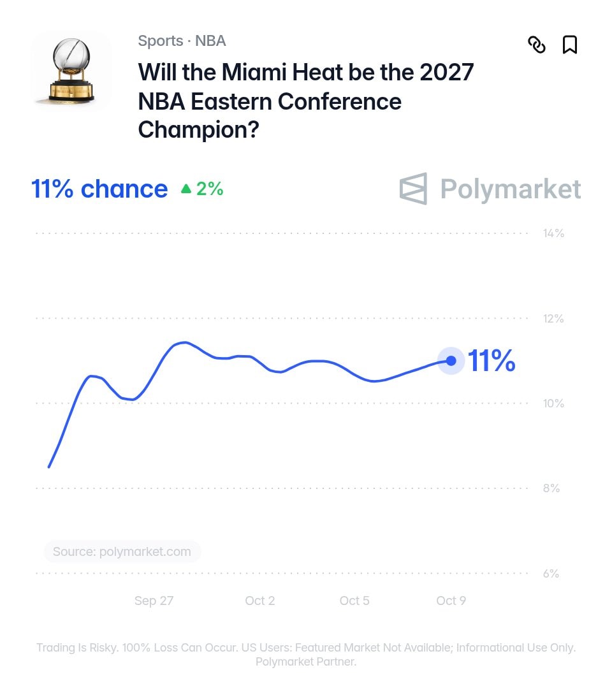The image size is (612, 700).
Task: Click the trading risk disclaimer text
Action: [306, 655]
